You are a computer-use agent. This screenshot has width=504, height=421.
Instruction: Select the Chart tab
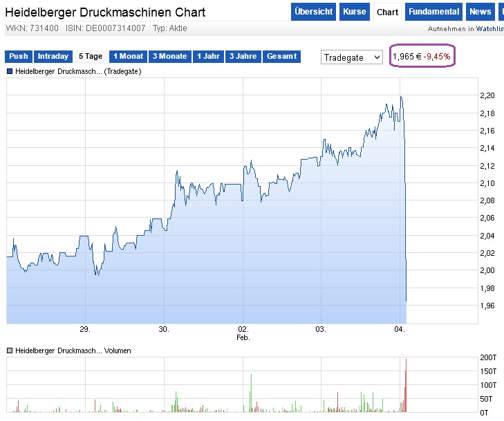coord(387,12)
